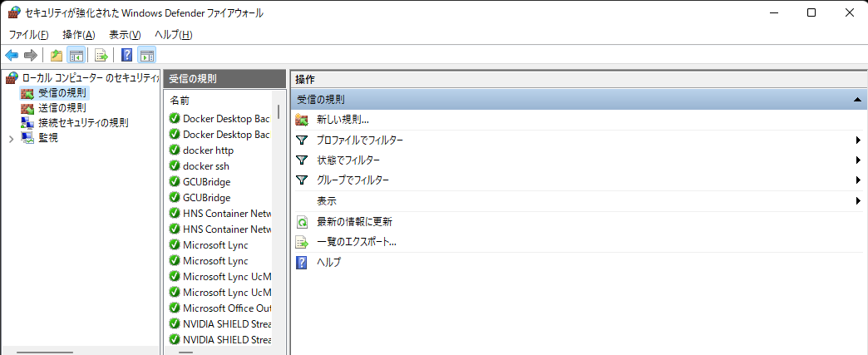This screenshot has width=868, height=355.
Task: Click 状態でフィルター action
Action: pyautogui.click(x=348, y=160)
